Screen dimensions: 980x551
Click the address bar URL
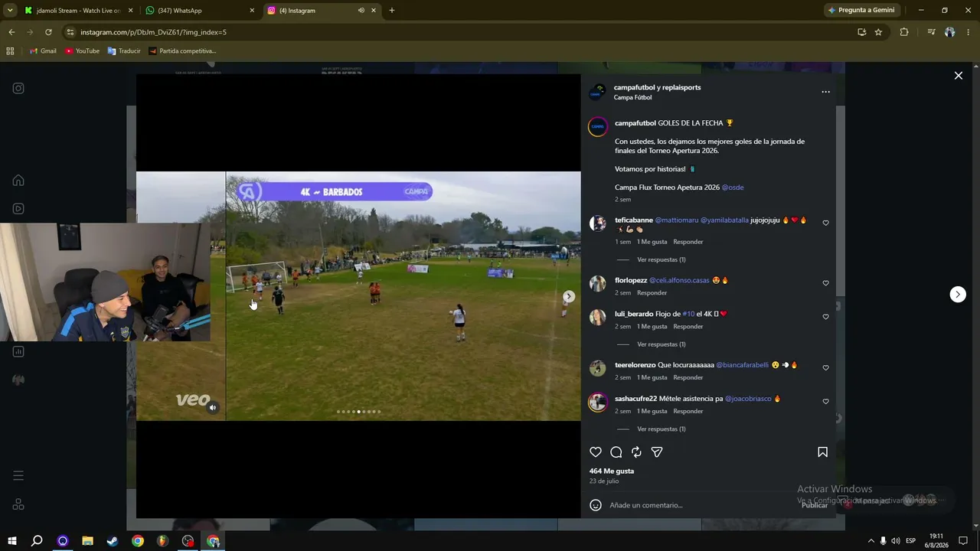[153, 32]
